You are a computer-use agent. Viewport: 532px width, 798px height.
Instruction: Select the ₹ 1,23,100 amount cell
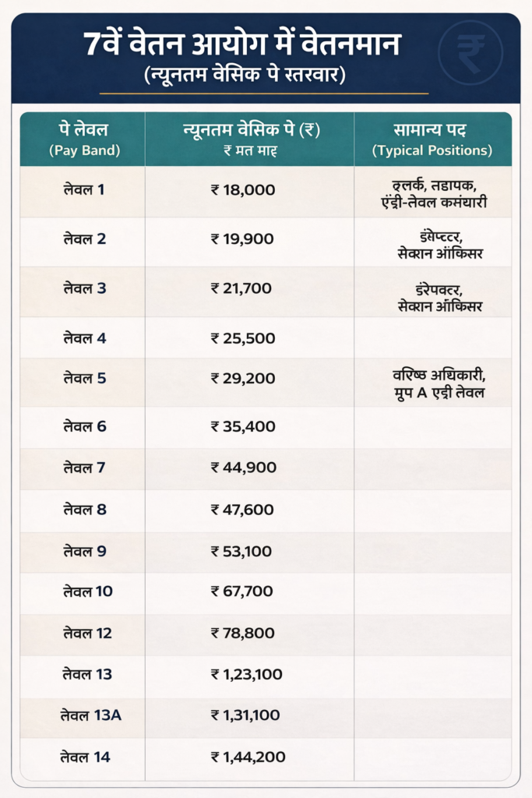(246, 673)
